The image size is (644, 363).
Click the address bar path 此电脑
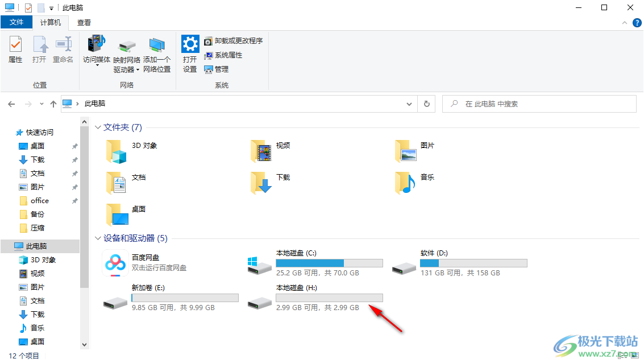95,104
